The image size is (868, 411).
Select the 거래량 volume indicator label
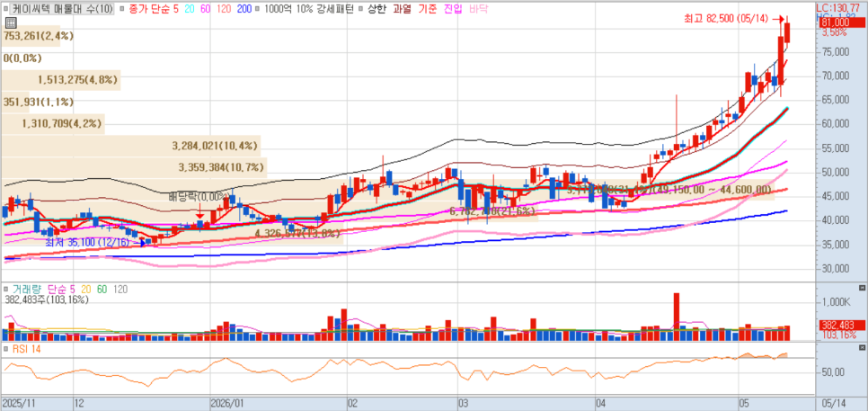25,290
